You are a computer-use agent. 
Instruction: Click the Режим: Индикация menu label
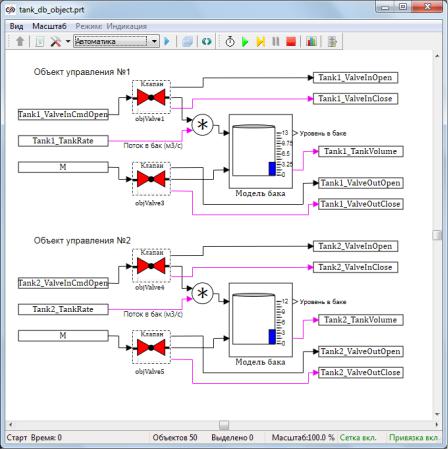tap(111, 26)
